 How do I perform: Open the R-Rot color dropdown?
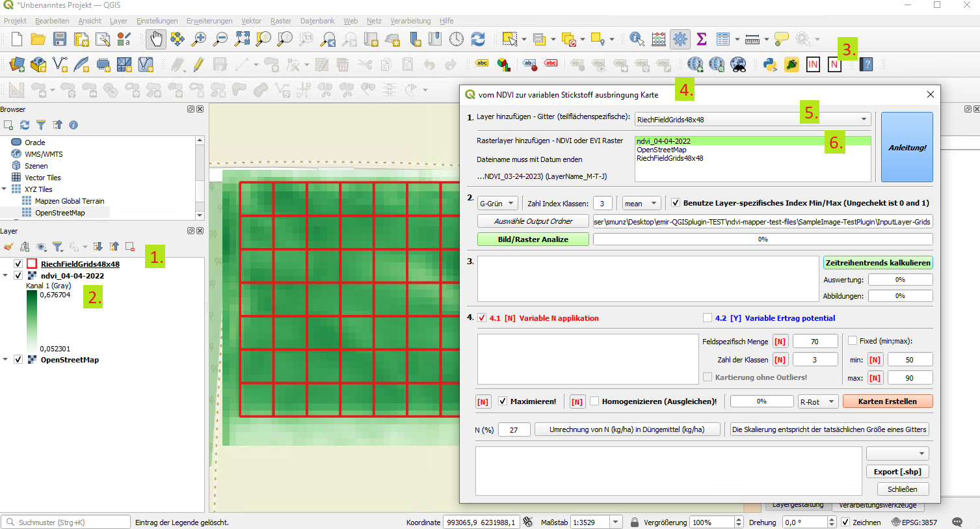pos(818,402)
